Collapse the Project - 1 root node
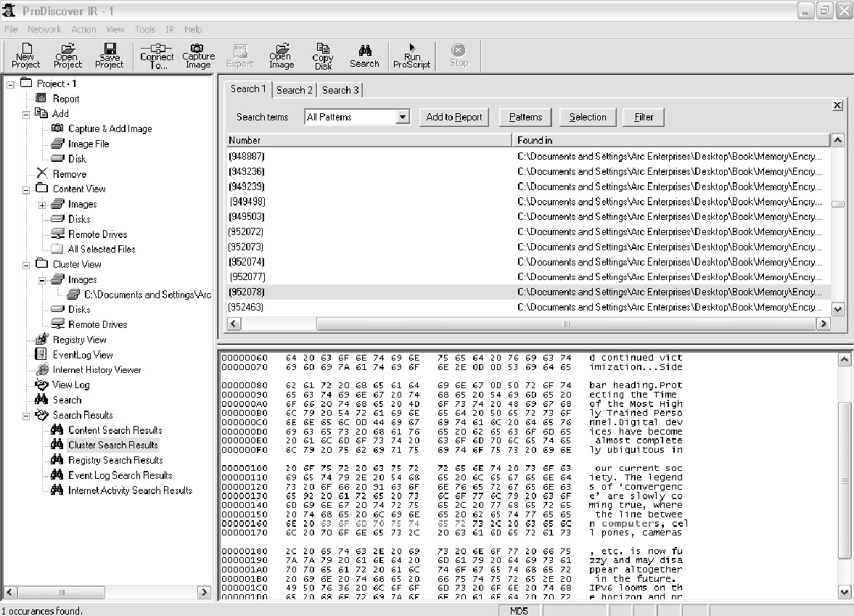The image size is (854, 616). tap(10, 84)
